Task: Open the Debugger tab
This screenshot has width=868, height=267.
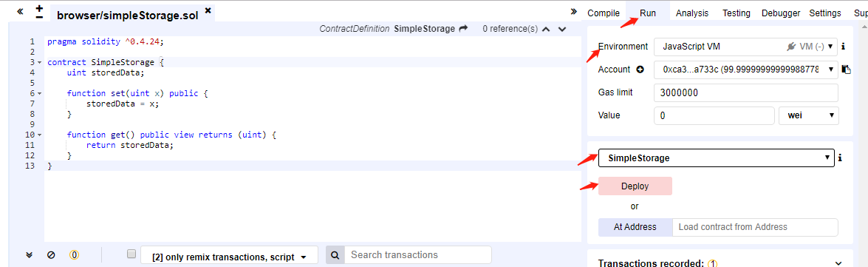Action: [781, 13]
